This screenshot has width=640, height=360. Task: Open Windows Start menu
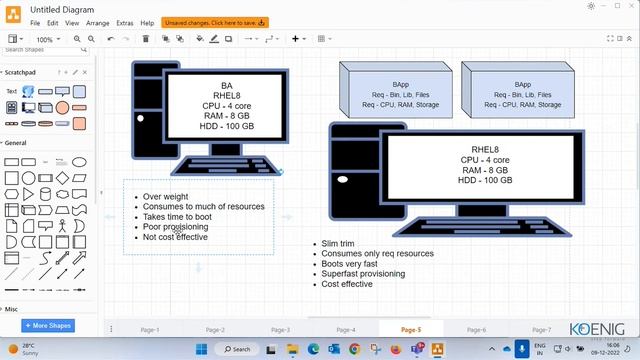tap(202, 349)
